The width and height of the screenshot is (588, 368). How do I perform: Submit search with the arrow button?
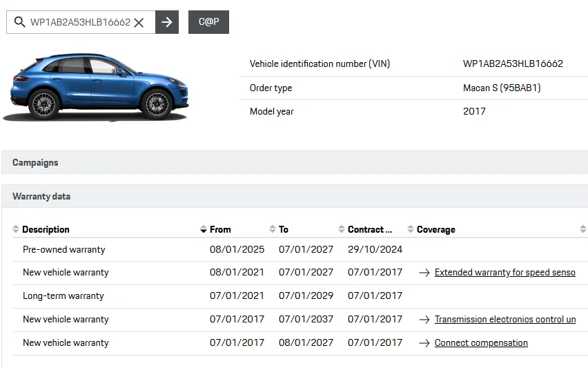[x=167, y=22]
